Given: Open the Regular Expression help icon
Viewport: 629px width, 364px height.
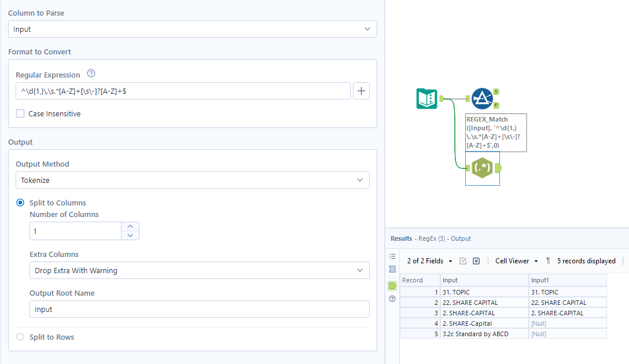Looking at the screenshot, I should coord(91,75).
